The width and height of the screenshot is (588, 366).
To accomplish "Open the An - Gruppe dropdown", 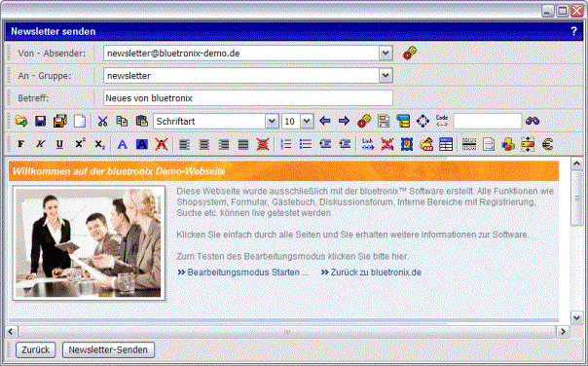I will [x=386, y=76].
